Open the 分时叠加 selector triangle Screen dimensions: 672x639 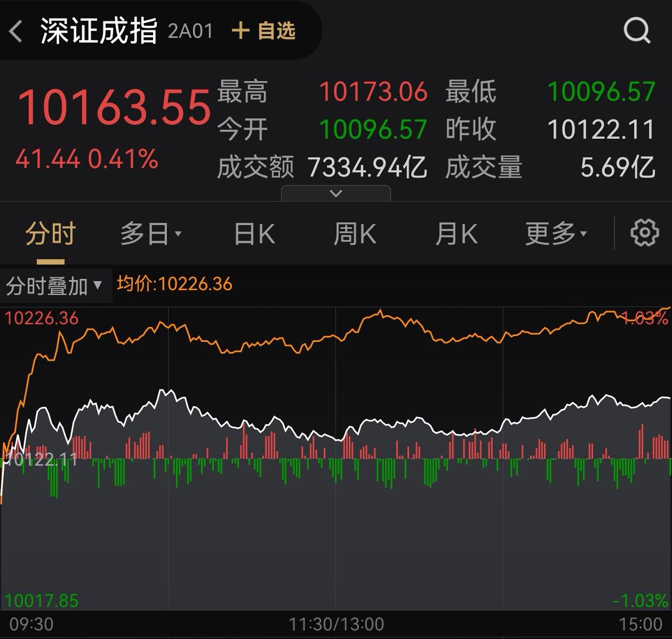(98, 286)
